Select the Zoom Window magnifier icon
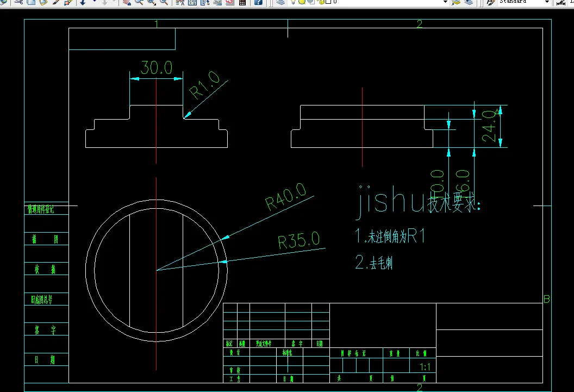Screen dimensions: 574x392 point(151,2)
